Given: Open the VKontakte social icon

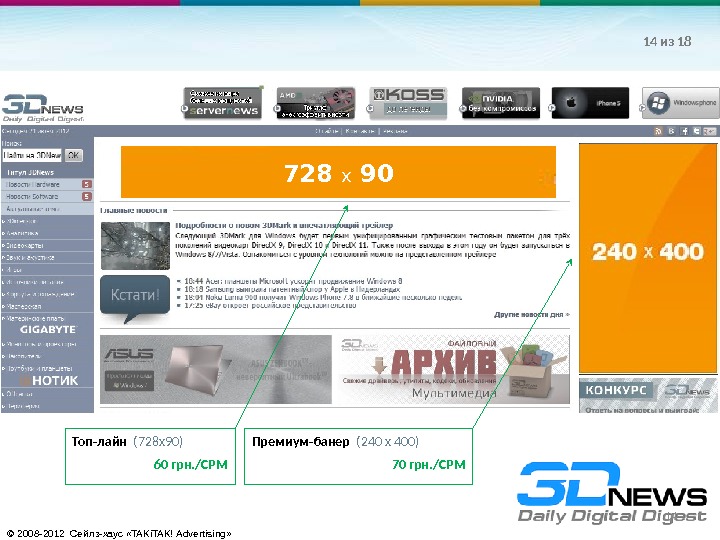Looking at the screenshot, I should pyautogui.click(x=671, y=131).
